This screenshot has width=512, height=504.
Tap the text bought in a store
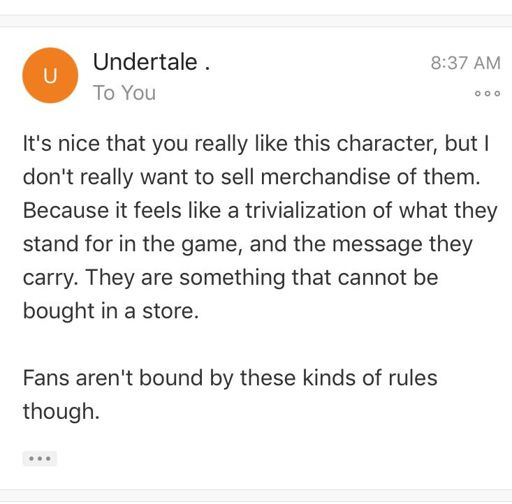click(111, 311)
